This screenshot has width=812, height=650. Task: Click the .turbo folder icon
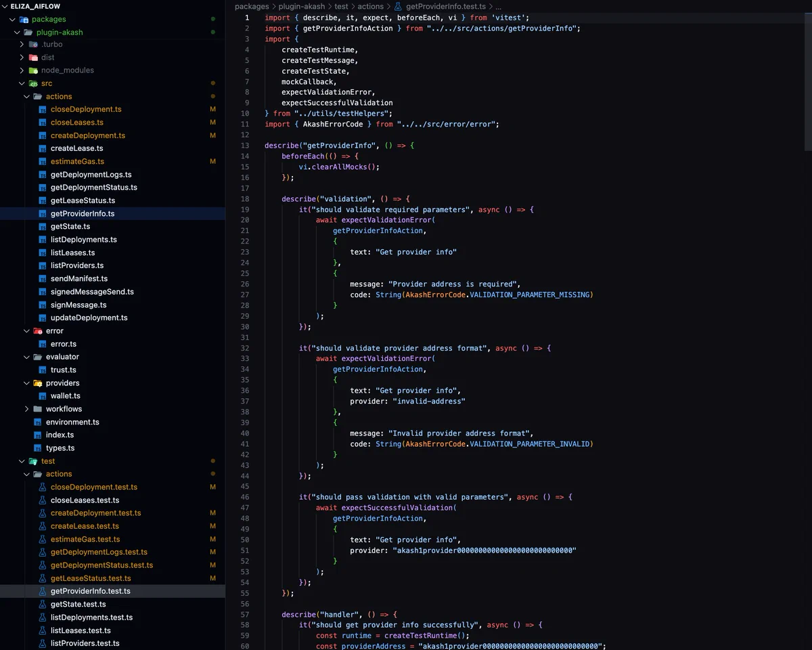coord(33,45)
